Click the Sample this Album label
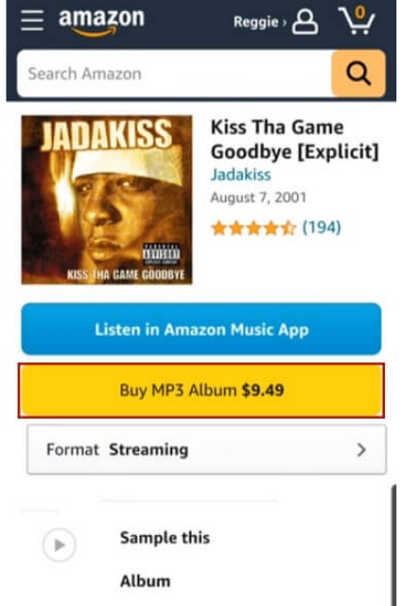This screenshot has width=400, height=606. click(165, 559)
